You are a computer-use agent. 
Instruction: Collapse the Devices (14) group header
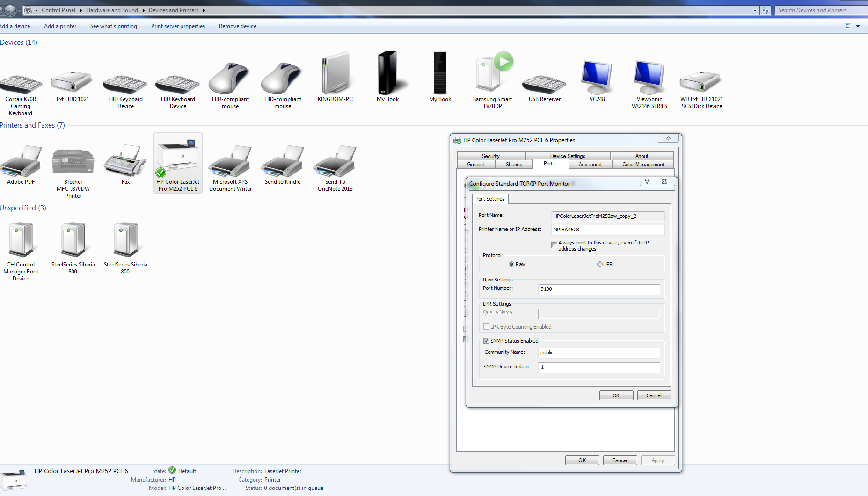pyautogui.click(x=19, y=43)
